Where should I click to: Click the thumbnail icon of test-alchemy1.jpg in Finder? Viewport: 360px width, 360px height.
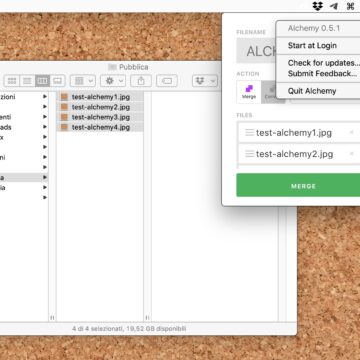(x=64, y=97)
